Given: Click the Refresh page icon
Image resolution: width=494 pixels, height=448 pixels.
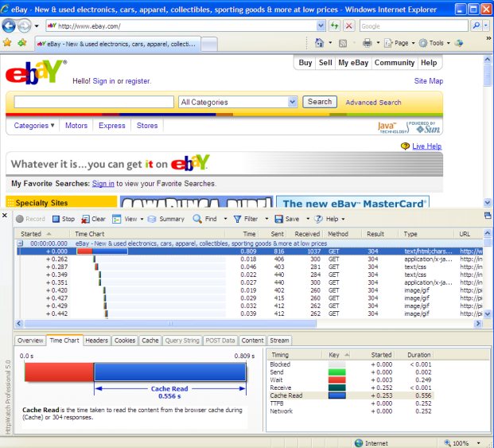Looking at the screenshot, I should click(335, 25).
